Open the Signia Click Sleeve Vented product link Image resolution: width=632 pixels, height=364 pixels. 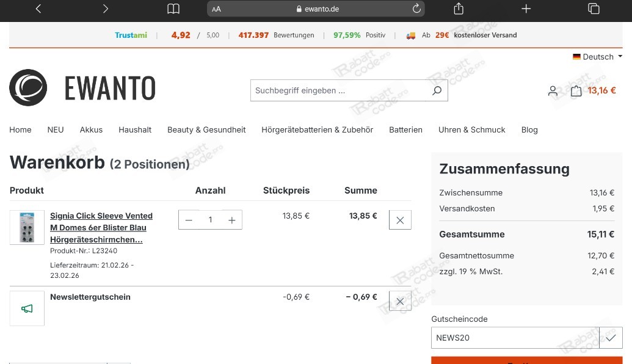click(101, 227)
